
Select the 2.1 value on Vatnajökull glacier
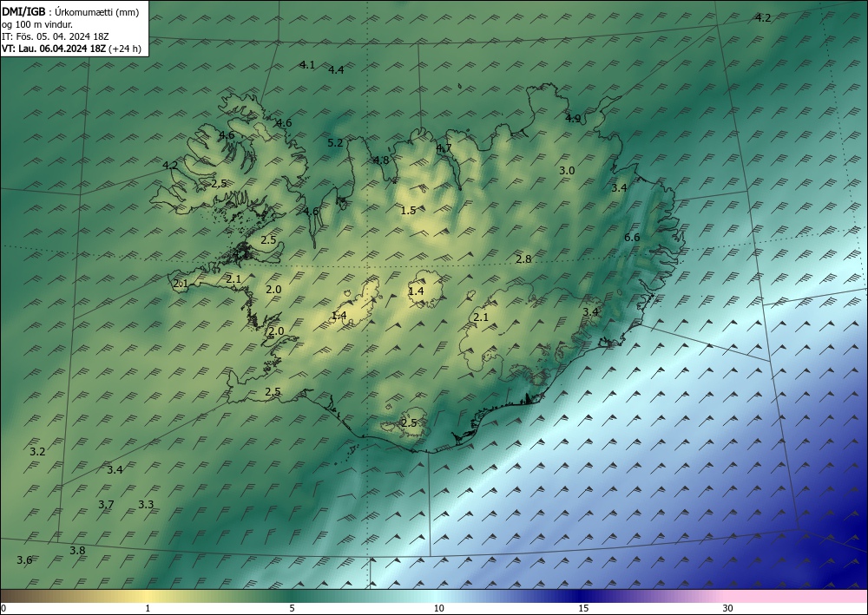[481, 317]
